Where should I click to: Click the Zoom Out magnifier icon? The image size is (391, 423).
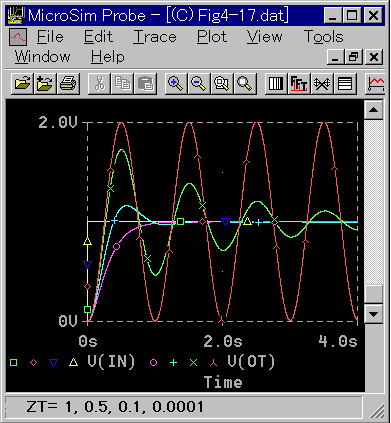coord(199,83)
